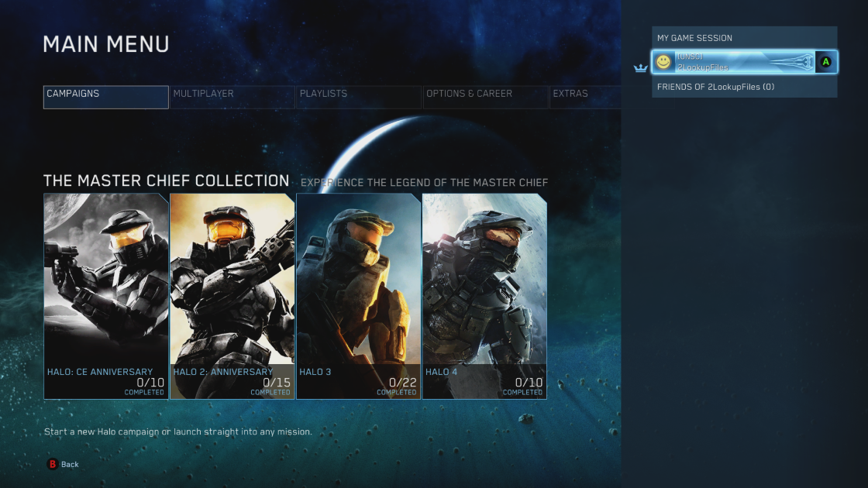Click the green A button icon

pyautogui.click(x=826, y=62)
